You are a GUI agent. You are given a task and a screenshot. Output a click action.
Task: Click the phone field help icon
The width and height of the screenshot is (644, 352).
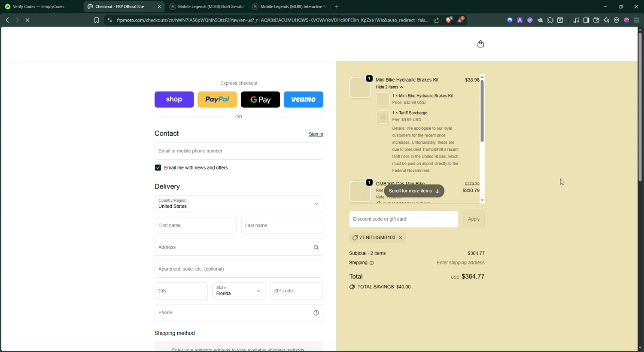(316, 313)
